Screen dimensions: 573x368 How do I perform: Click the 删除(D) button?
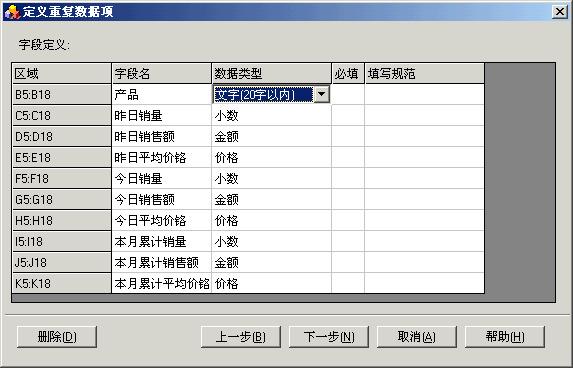[x=57, y=337]
